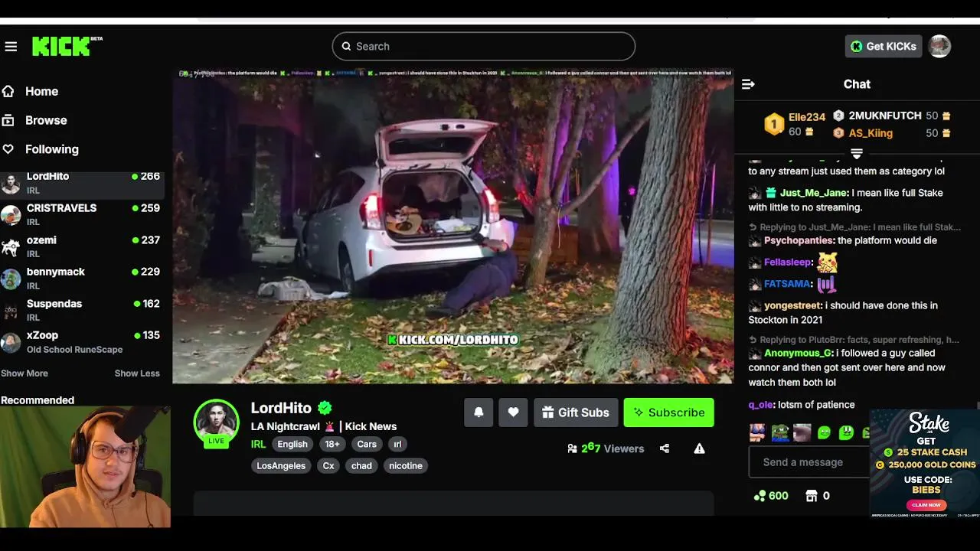Image resolution: width=980 pixels, height=551 pixels.
Task: Click Psychopanties username in chat
Action: pyautogui.click(x=799, y=240)
